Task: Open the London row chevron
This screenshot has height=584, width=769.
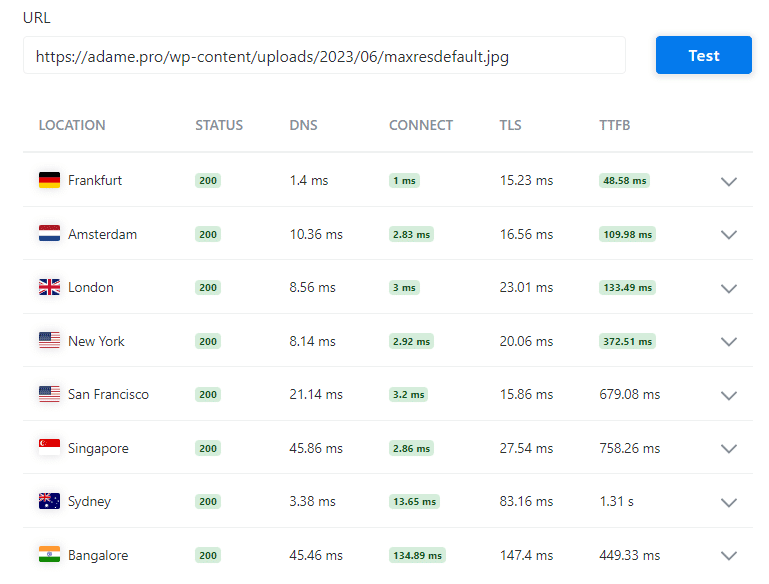Action: pyautogui.click(x=729, y=288)
